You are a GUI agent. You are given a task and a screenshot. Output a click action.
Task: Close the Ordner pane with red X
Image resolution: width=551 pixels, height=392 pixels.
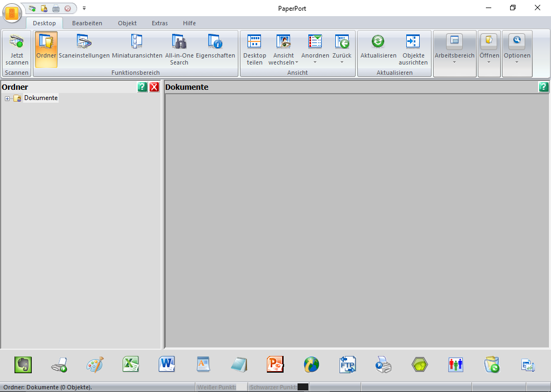click(154, 87)
